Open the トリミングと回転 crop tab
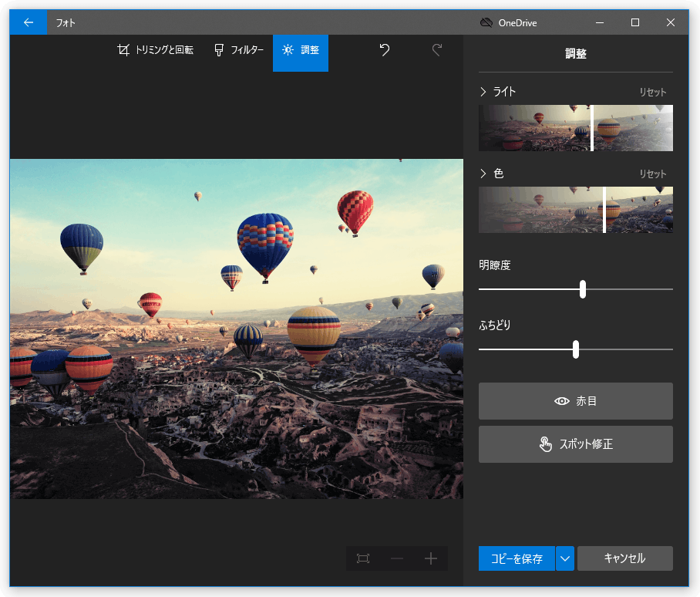Viewport: 700px width, 597px height. click(x=156, y=49)
